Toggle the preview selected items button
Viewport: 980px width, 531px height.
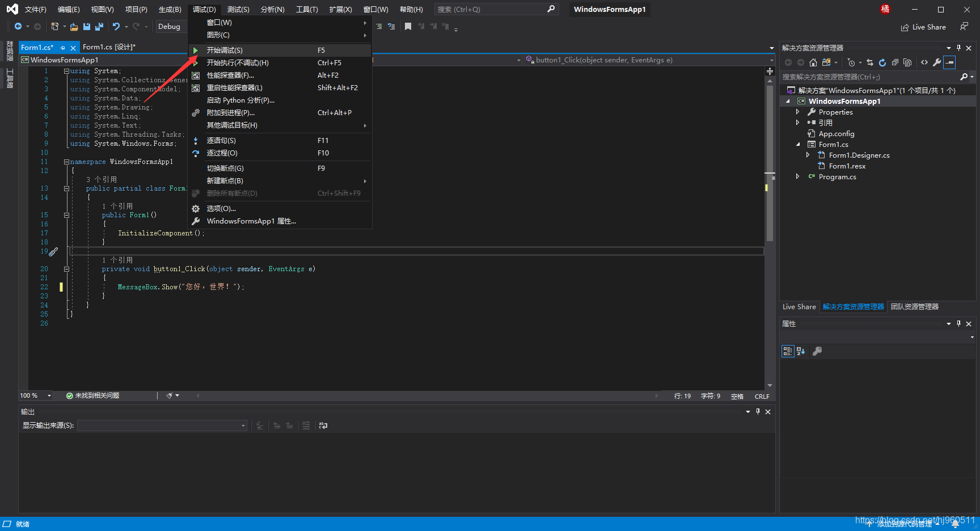[x=949, y=62]
